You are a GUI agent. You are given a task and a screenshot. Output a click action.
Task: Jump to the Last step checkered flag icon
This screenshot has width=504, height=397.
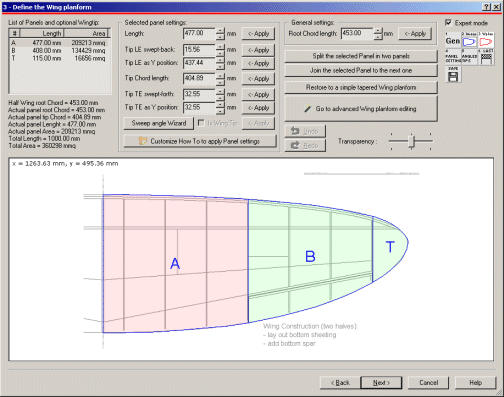486,57
